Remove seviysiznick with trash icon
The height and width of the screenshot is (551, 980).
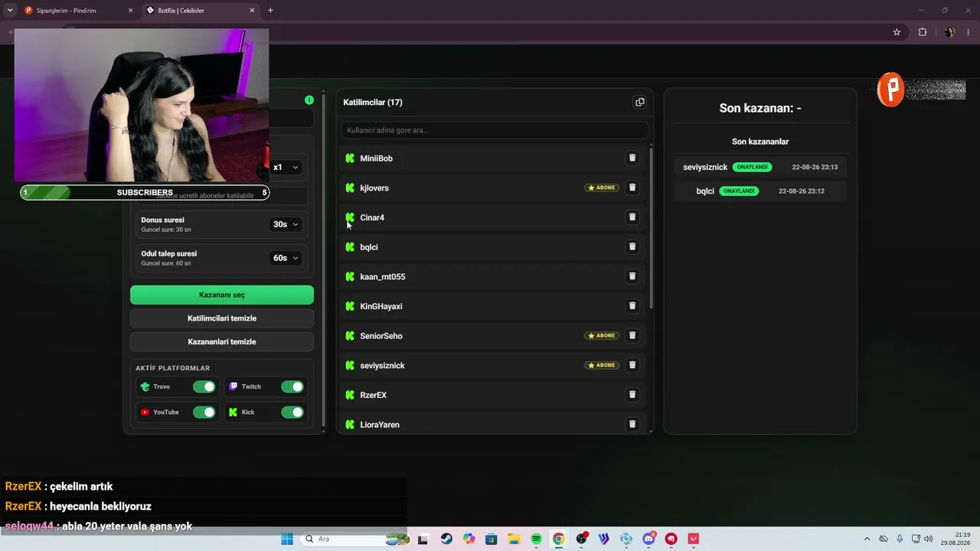pos(632,365)
